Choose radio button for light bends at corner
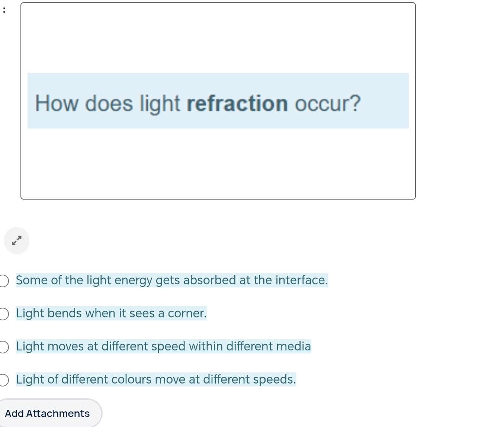 click(3, 314)
